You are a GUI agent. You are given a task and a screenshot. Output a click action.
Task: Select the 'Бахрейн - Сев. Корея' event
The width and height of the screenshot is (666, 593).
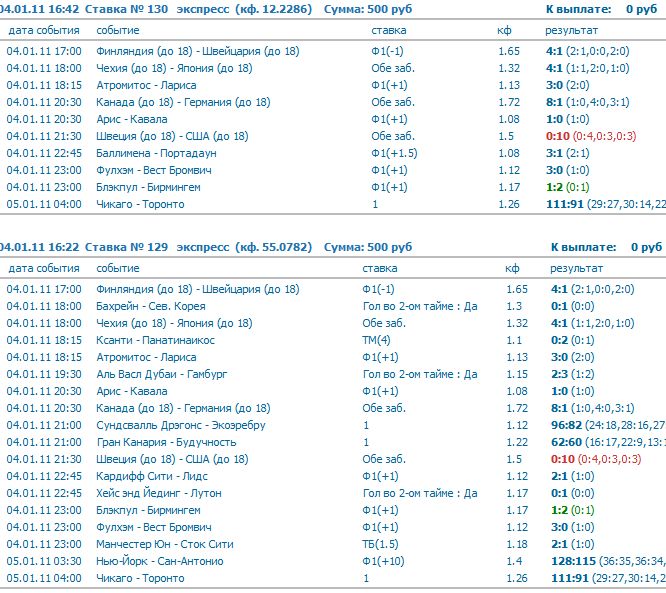151,306
